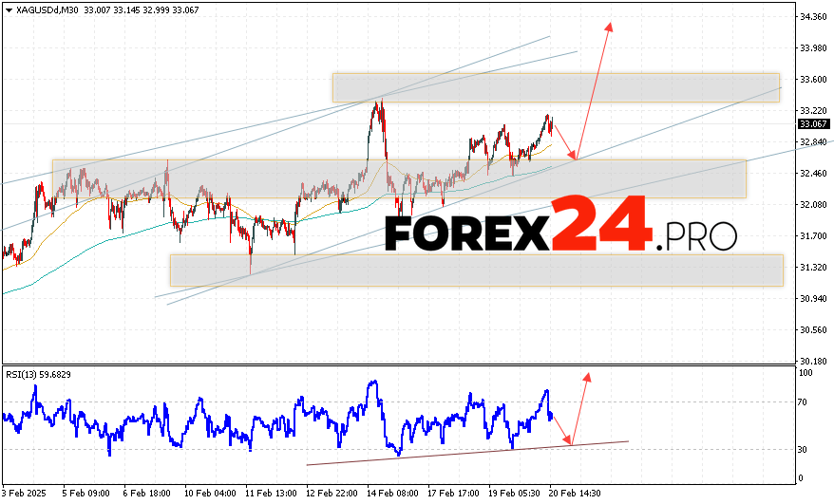Click the 34.360 price axis label
Screen dimensions: 834x504
pos(812,17)
